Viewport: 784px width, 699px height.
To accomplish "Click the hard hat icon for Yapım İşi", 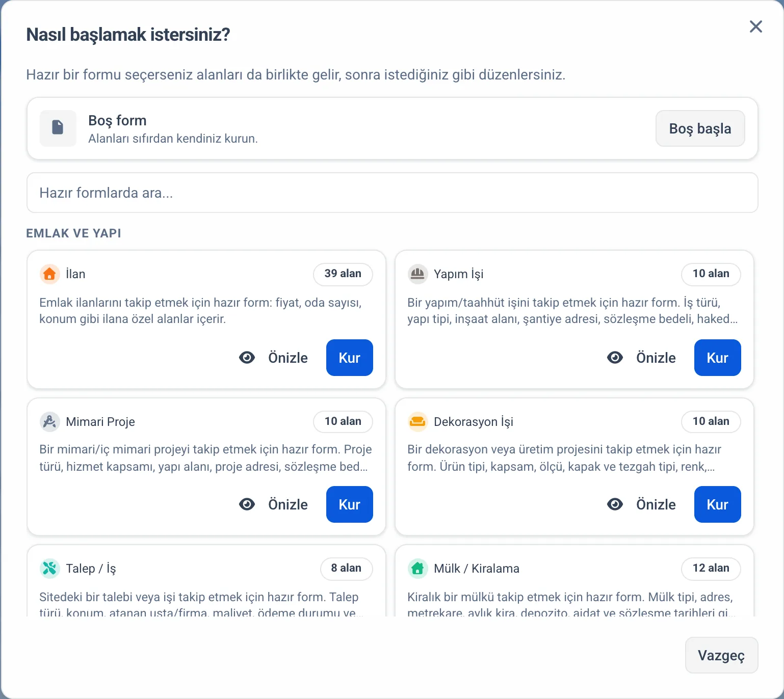I will pos(417,274).
